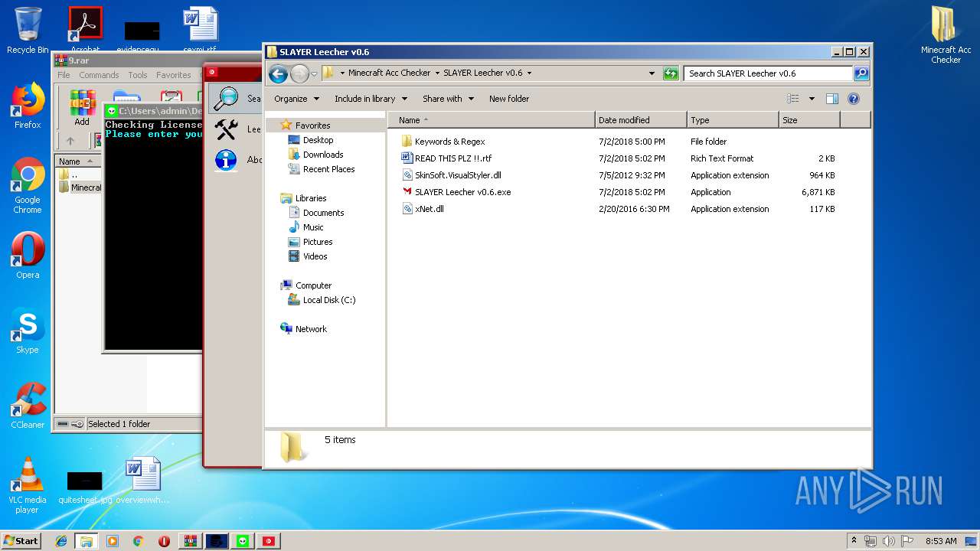
Task: Click the 2/20/2016 6:30 PM date cell
Action: [x=634, y=209]
